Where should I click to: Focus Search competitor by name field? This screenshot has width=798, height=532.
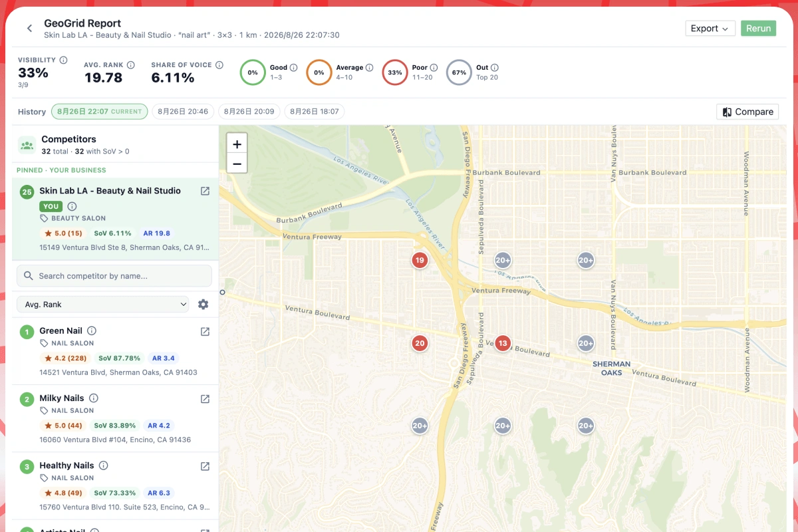(x=114, y=276)
